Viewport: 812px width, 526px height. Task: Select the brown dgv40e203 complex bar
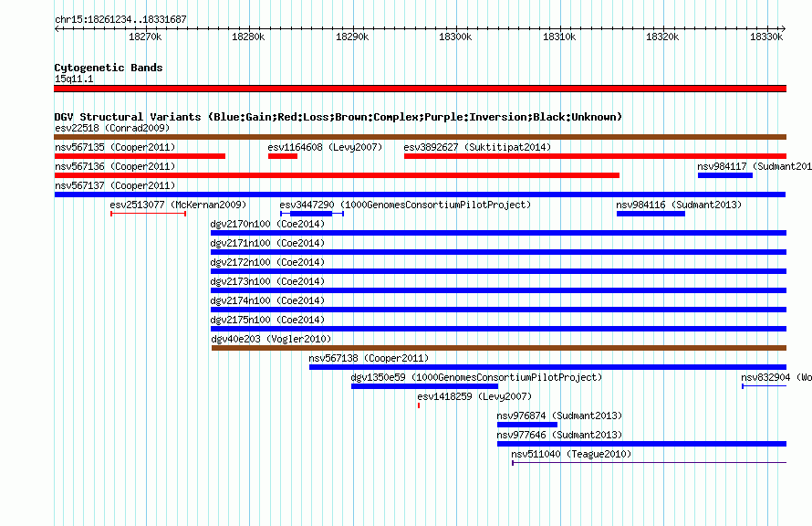coord(499,348)
